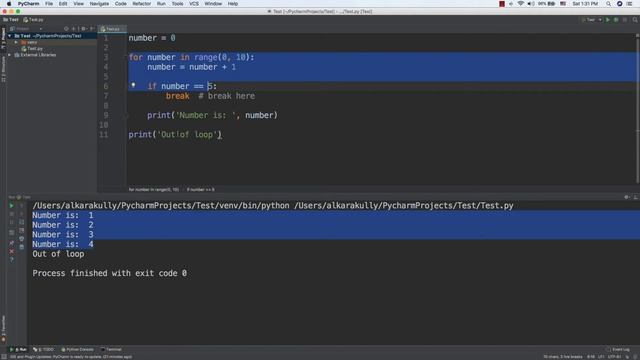This screenshot has height=360, width=640.
Task: Click the Wi-Fi icon in menu bar
Action: pyautogui.click(x=520, y=4)
